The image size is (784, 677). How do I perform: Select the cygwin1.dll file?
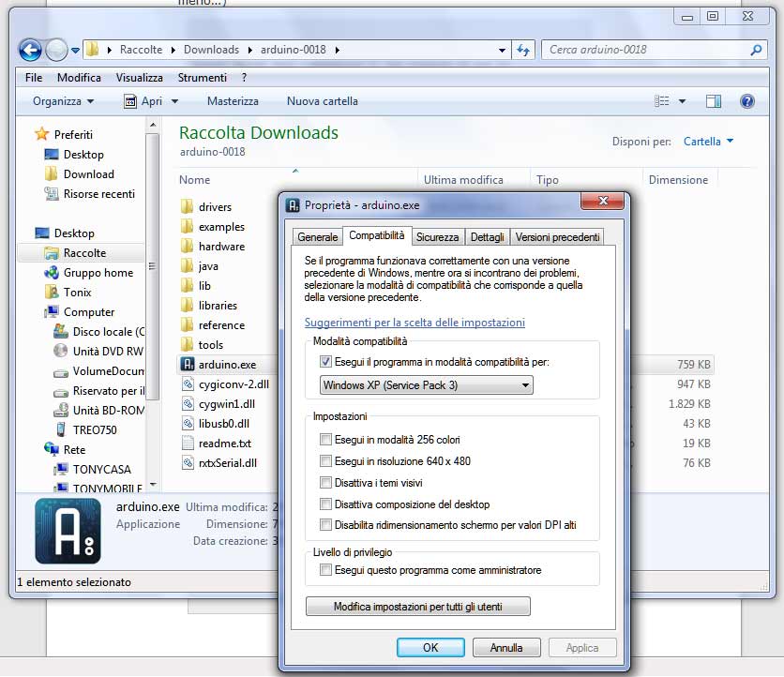pyautogui.click(x=218, y=403)
